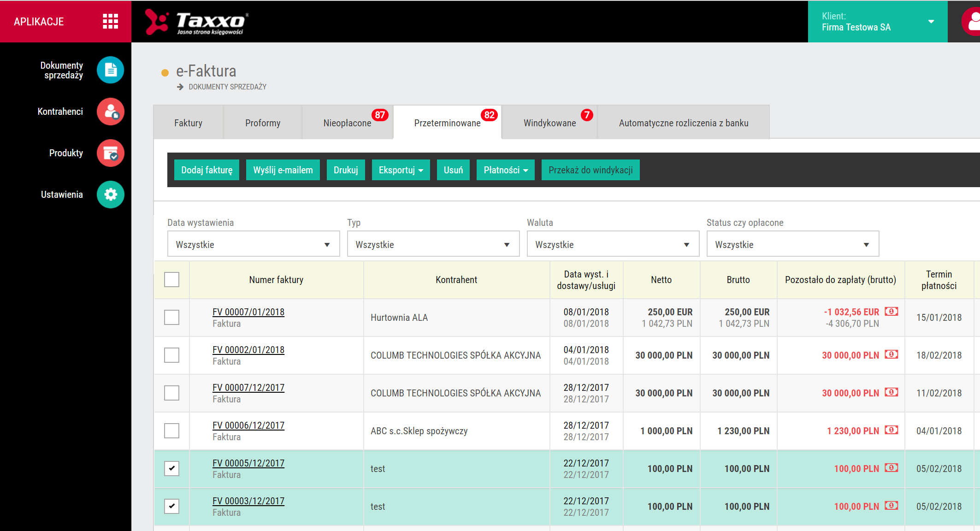Open Kontrahenci via the person icon
This screenshot has width=980, height=531.
coord(111,112)
